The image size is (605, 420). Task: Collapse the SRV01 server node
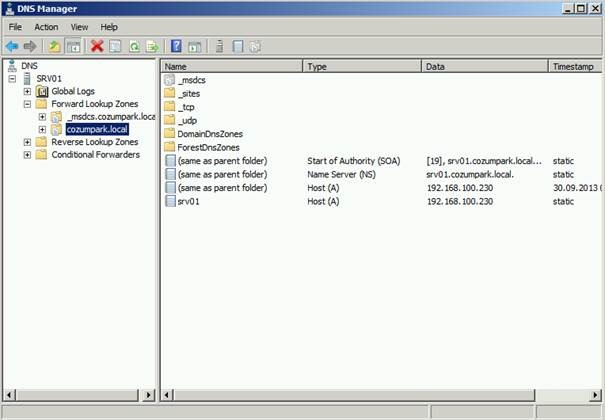click(12, 79)
